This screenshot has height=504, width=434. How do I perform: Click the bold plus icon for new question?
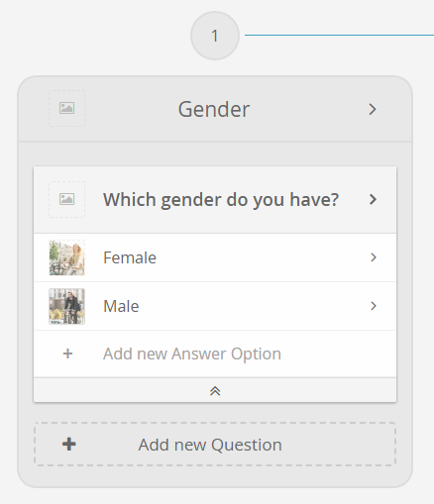coord(69,444)
